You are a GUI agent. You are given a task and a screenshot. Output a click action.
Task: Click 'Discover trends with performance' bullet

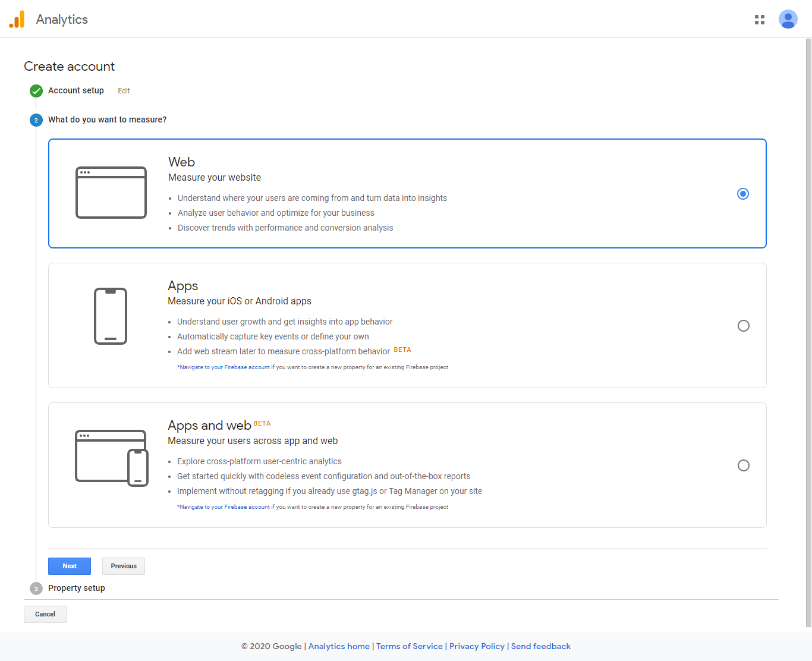[285, 228]
